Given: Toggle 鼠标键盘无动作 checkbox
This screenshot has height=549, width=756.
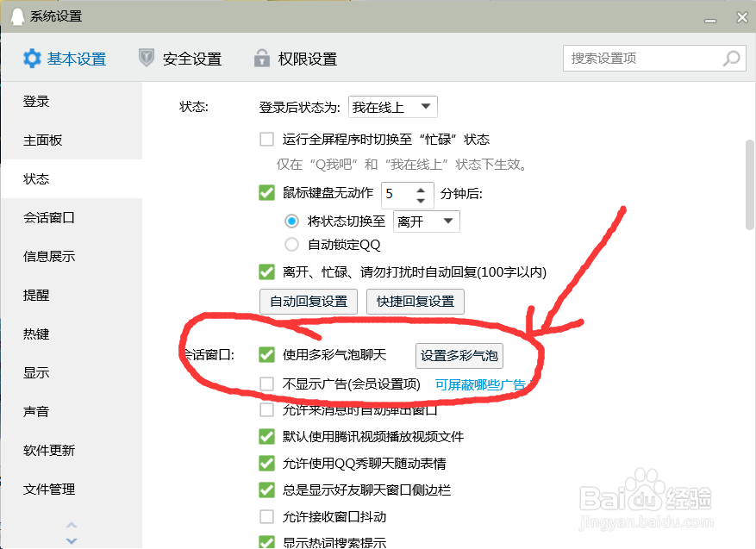Looking at the screenshot, I should click(266, 193).
